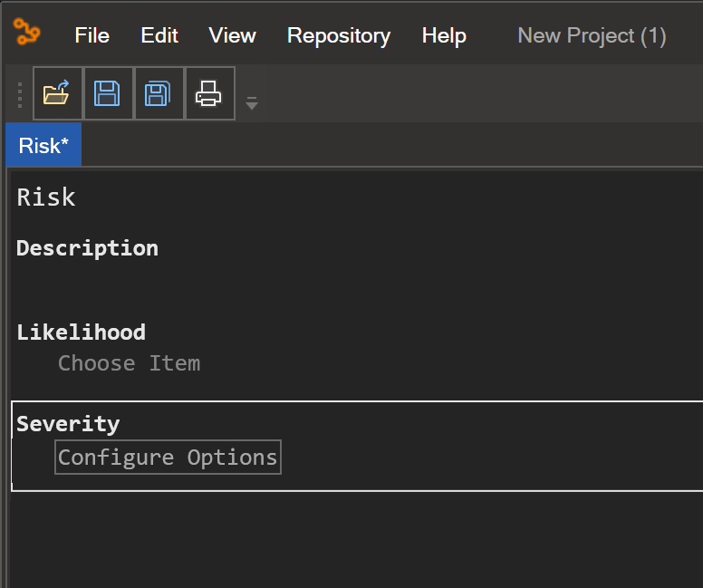703x588 pixels.
Task: Click the Open folder toolbar icon
Action: [57, 93]
